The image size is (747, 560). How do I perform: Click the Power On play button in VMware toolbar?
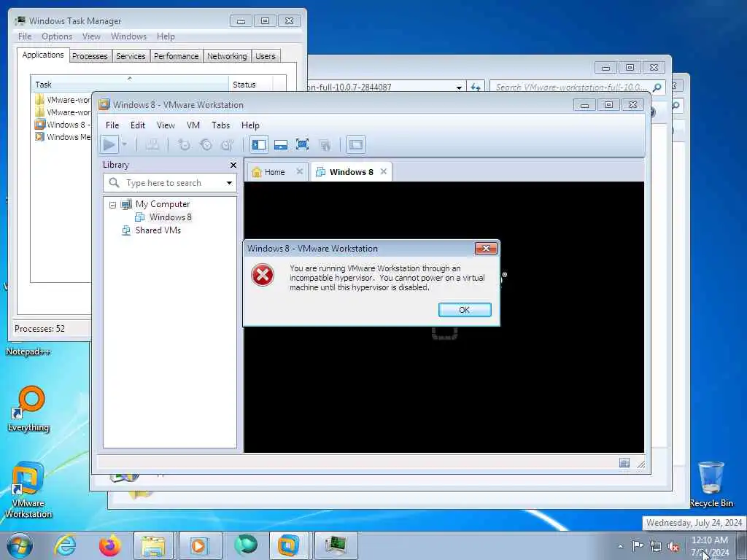pos(109,144)
